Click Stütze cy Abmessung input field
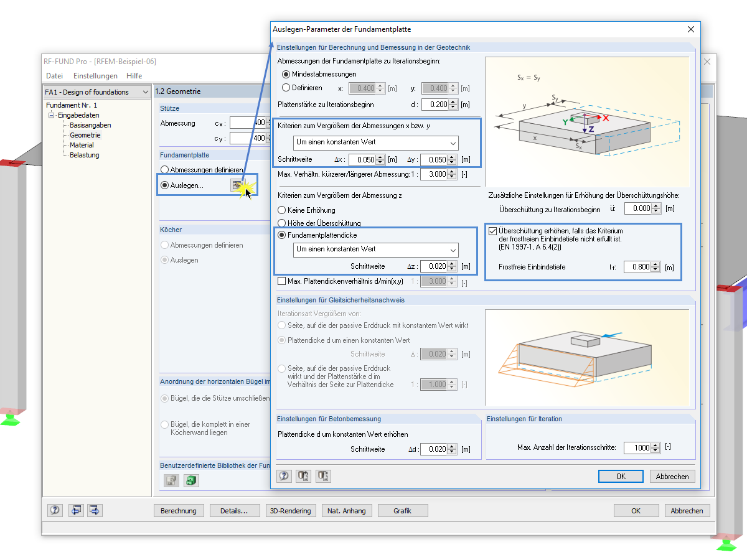The width and height of the screenshot is (747, 560). click(248, 138)
